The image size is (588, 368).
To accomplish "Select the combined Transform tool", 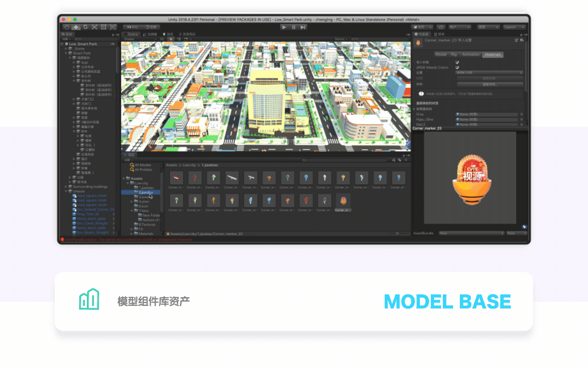I will tap(113, 27).
